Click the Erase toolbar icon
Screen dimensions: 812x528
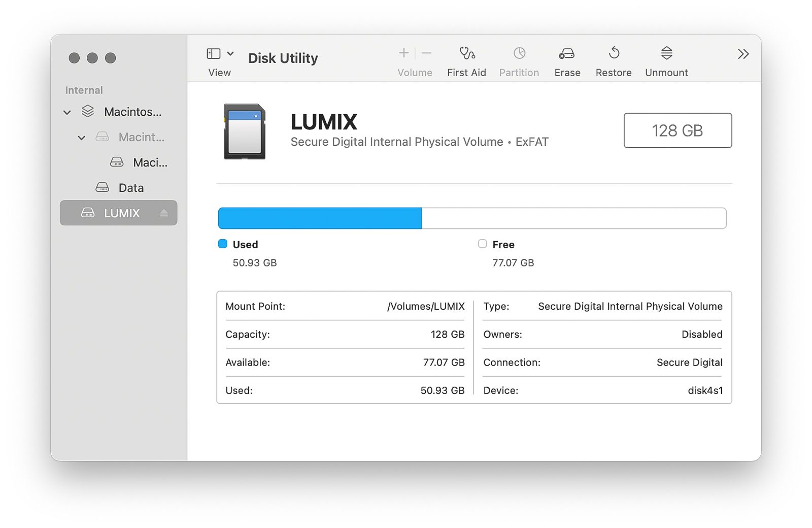[567, 54]
